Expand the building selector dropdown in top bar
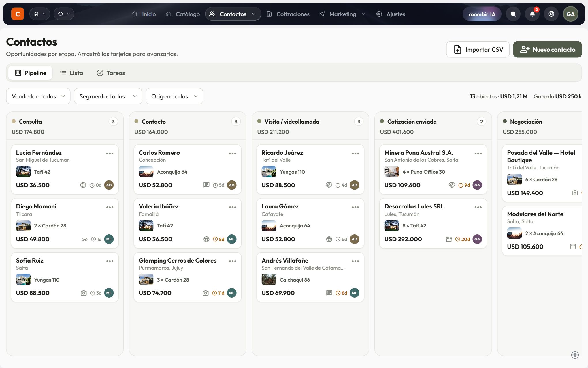Image resolution: width=588 pixels, height=368 pixels. point(39,14)
